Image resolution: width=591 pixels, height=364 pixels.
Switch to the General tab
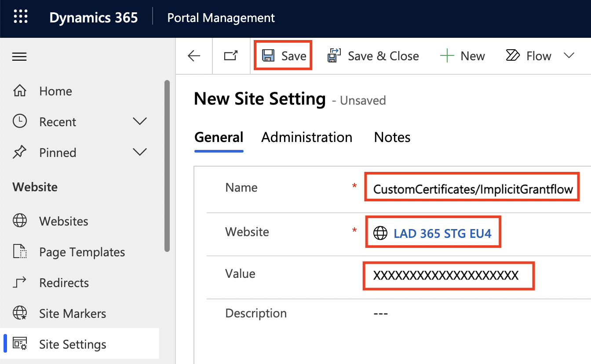coord(219,137)
